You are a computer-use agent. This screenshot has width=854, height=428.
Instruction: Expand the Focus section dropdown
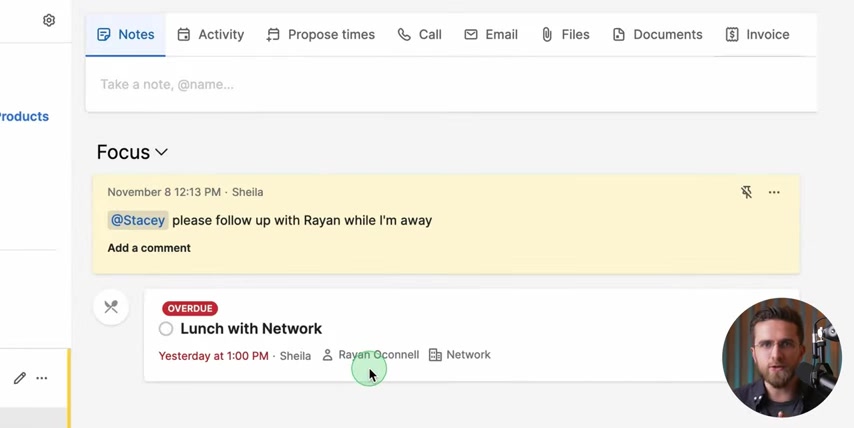132,152
